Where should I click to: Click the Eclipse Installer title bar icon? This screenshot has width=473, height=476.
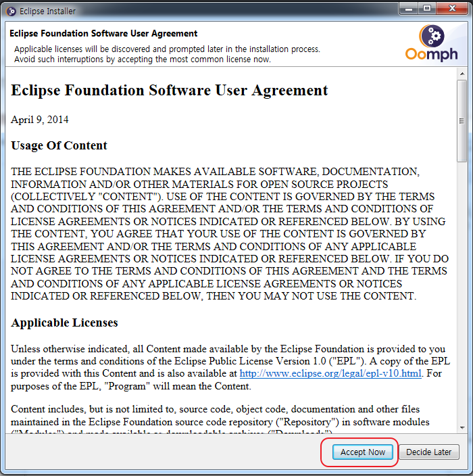click(11, 11)
